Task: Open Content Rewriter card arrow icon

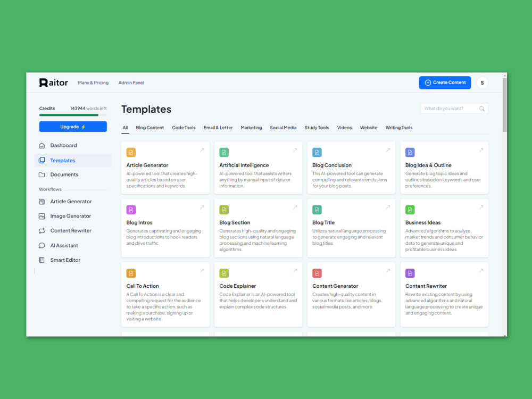Action: tap(481, 271)
